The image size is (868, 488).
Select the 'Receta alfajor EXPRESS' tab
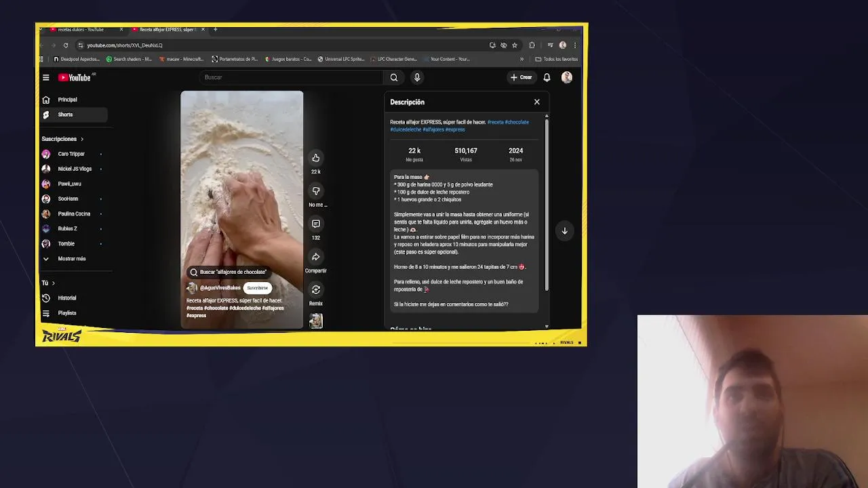166,29
